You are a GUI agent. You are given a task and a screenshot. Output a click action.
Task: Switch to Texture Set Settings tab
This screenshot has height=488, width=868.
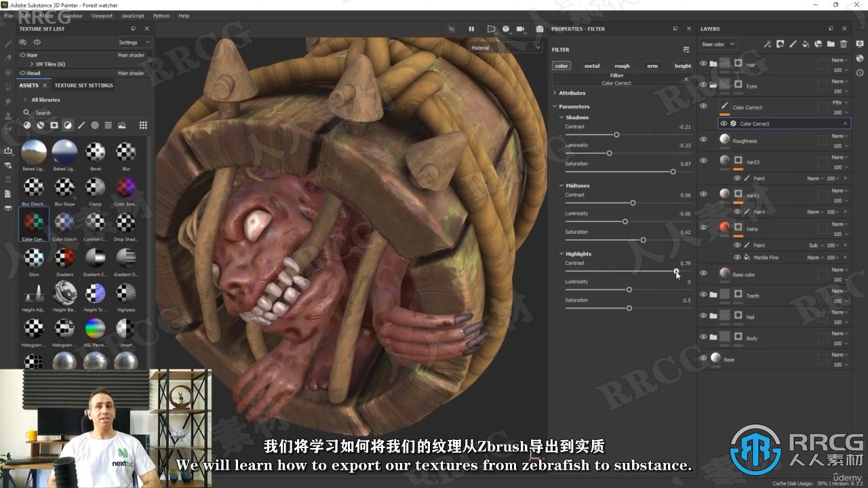click(x=83, y=85)
